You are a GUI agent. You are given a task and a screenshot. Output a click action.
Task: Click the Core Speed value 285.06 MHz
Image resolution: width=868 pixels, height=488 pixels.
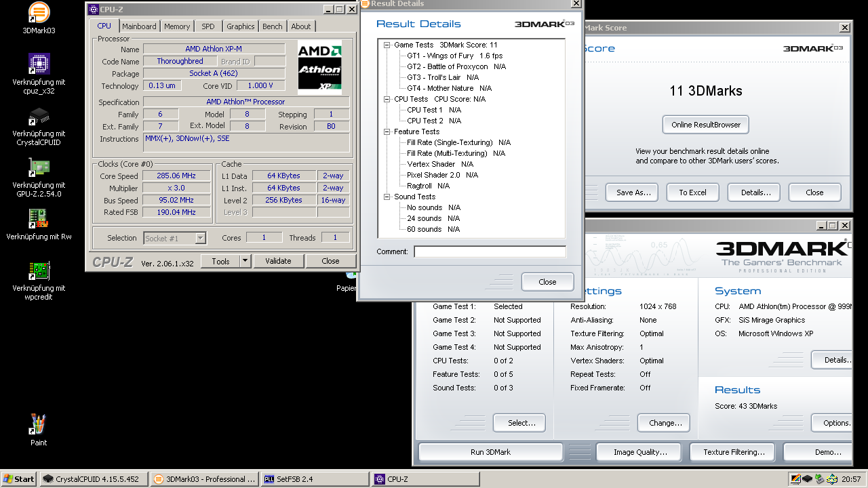pos(176,176)
